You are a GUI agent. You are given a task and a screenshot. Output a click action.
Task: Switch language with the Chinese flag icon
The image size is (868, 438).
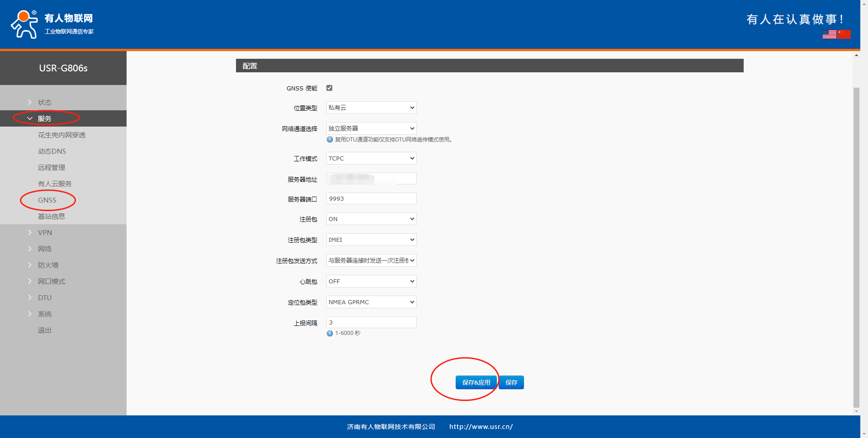pos(844,34)
